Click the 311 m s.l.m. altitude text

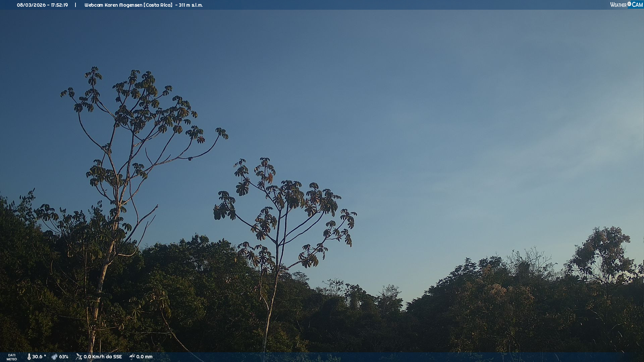191,5
